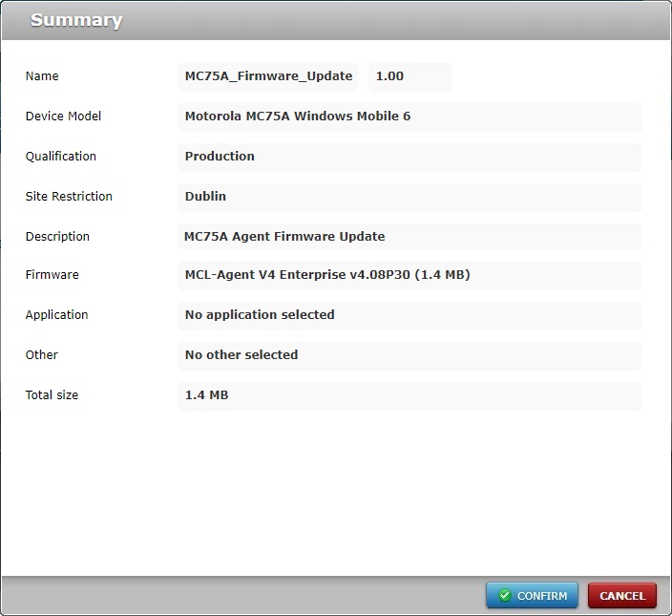The height and width of the screenshot is (616, 672).
Task: Click the Device Model label
Action: coord(63,117)
